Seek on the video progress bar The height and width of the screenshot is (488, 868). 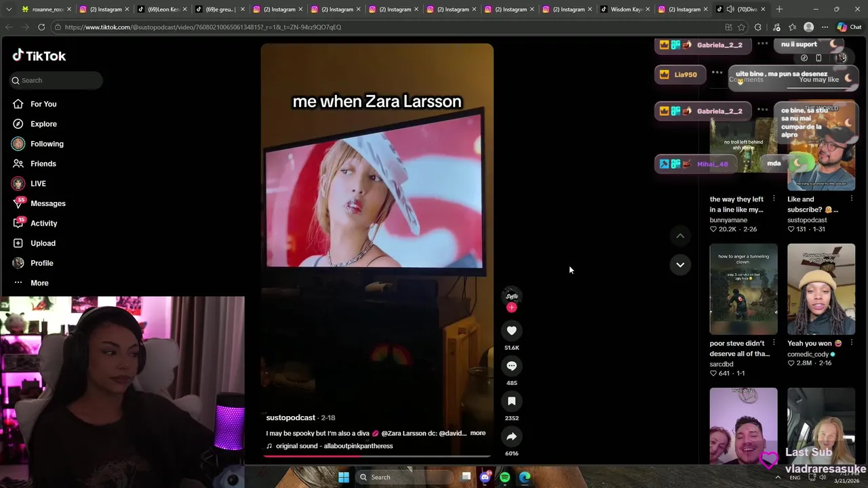tap(377, 456)
